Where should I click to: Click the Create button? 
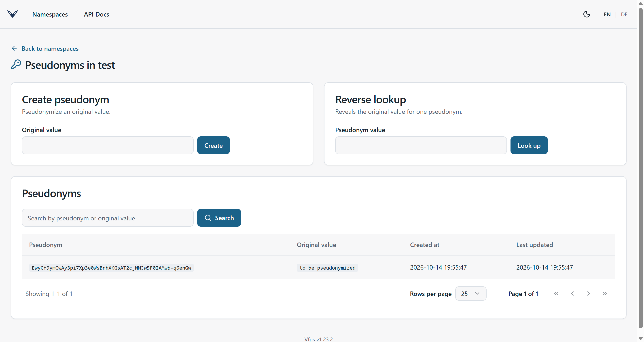tap(213, 145)
